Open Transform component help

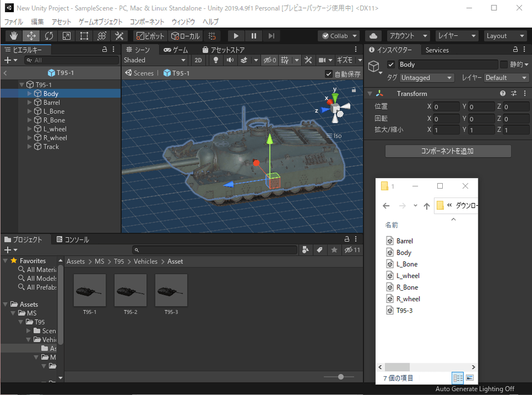pos(503,93)
